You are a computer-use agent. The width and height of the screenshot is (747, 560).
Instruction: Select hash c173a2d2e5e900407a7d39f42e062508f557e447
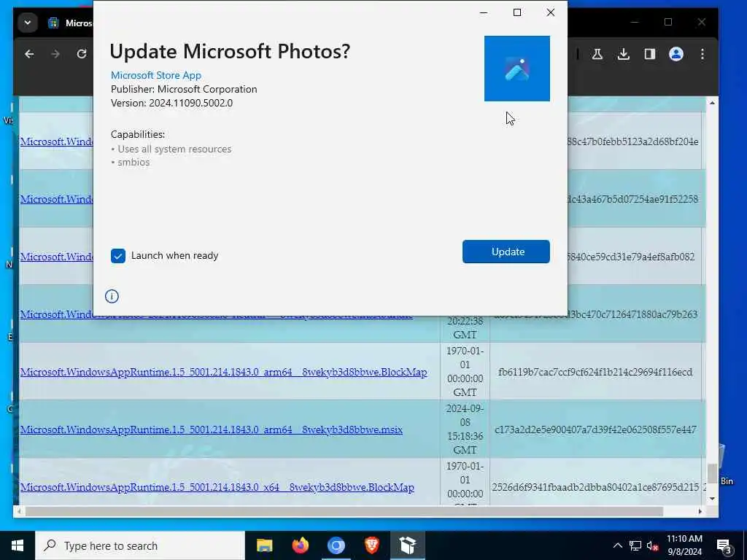pos(595,429)
